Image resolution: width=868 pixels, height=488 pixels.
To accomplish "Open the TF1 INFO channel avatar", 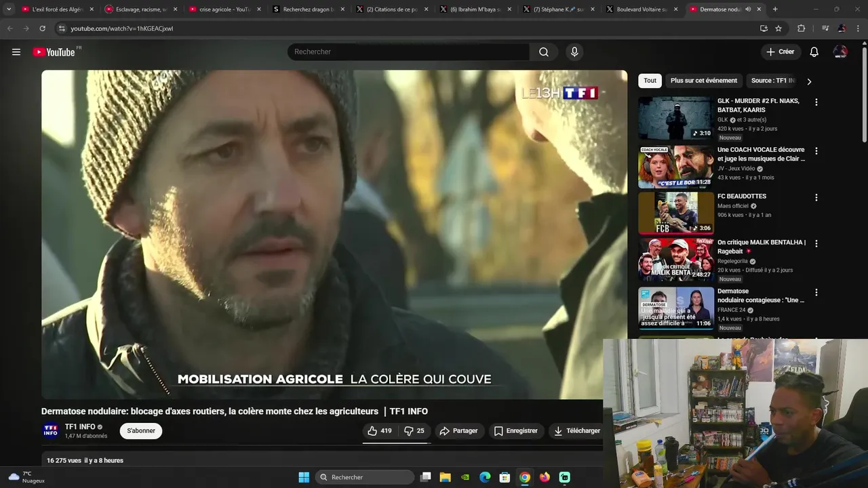I will click(x=51, y=431).
